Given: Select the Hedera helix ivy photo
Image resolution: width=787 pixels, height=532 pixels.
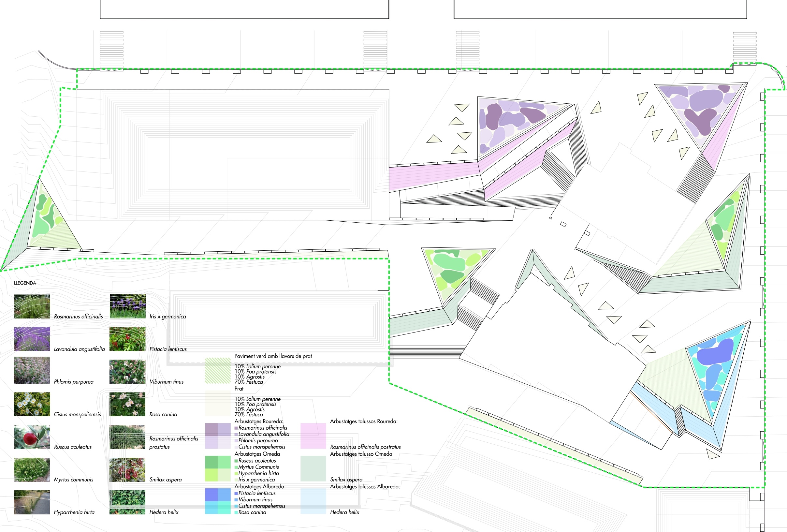Looking at the screenshot, I should (x=127, y=502).
